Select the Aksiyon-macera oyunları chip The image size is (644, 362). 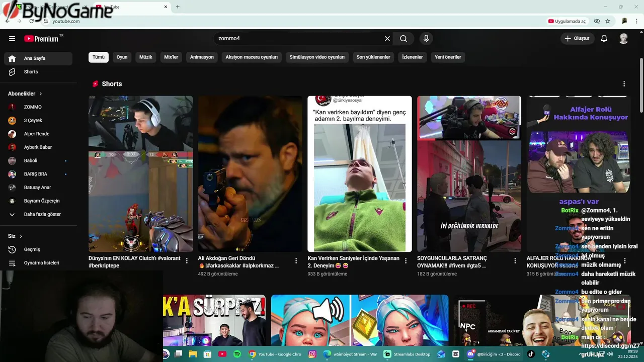pos(252,57)
